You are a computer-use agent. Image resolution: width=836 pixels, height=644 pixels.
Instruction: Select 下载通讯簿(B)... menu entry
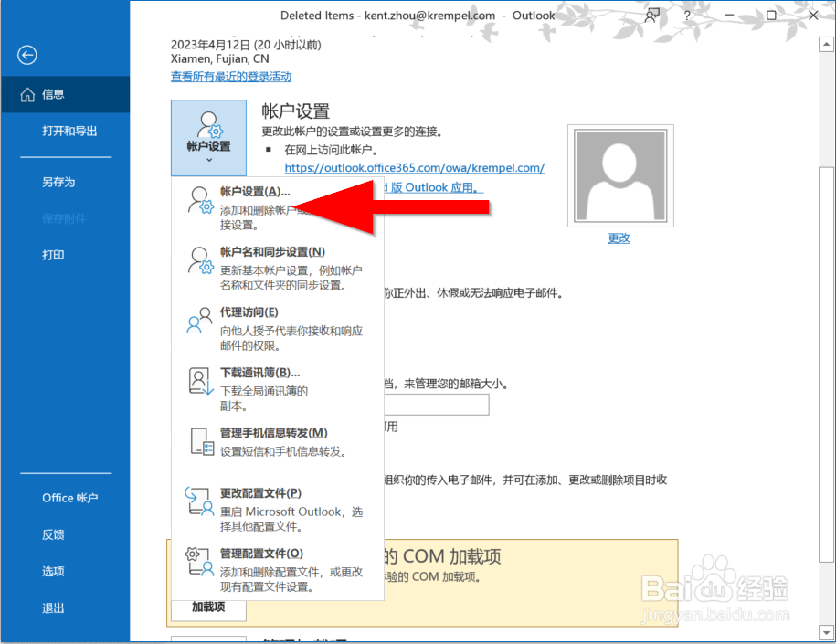click(x=277, y=388)
